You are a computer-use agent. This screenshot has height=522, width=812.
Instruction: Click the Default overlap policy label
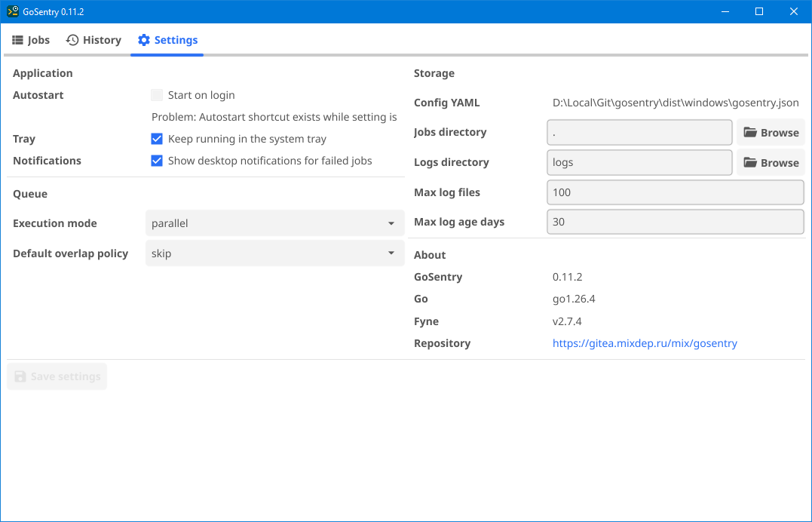pyautogui.click(x=70, y=253)
